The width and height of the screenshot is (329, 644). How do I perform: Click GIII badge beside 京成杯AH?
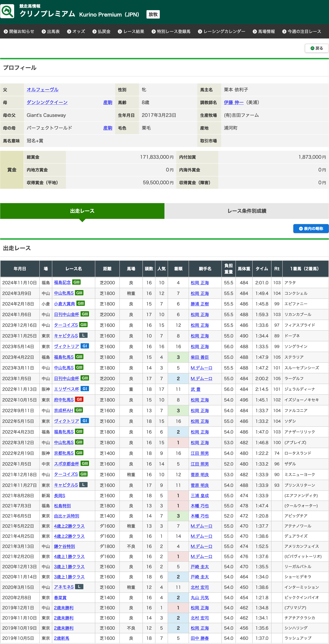79,410
